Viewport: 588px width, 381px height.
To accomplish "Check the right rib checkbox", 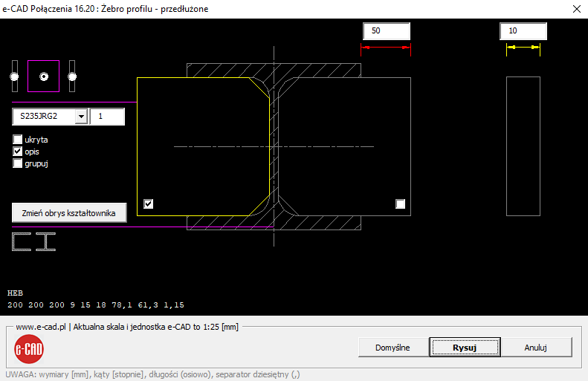I will [401, 203].
